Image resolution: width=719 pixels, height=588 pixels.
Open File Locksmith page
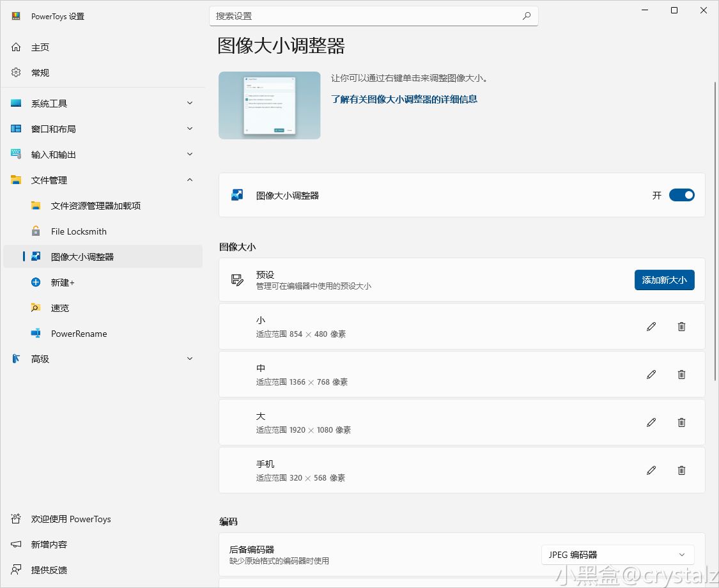click(x=103, y=231)
